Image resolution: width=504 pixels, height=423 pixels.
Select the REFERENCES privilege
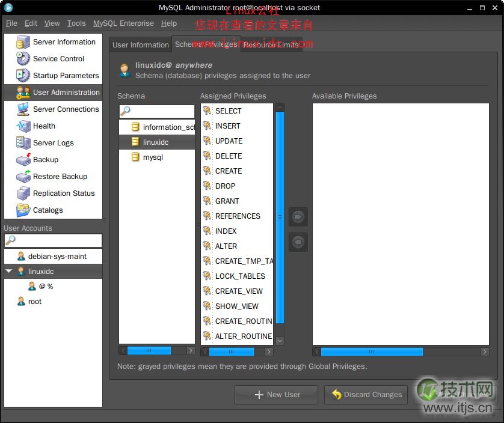[237, 216]
